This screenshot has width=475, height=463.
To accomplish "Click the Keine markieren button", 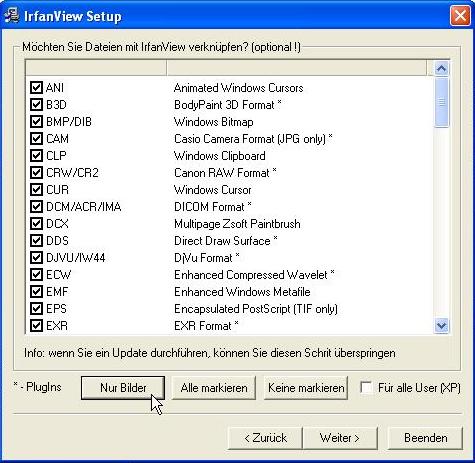I will pos(306,388).
